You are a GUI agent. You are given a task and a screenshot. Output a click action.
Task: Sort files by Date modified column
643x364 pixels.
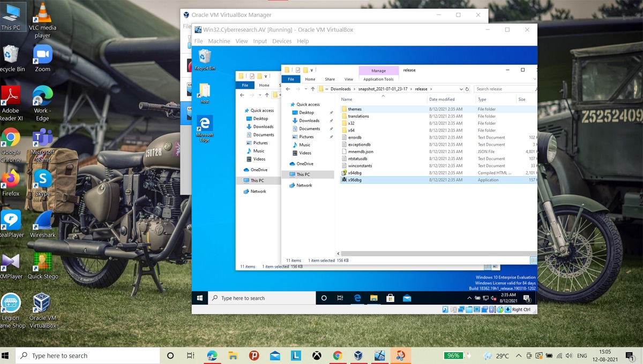[x=442, y=100]
